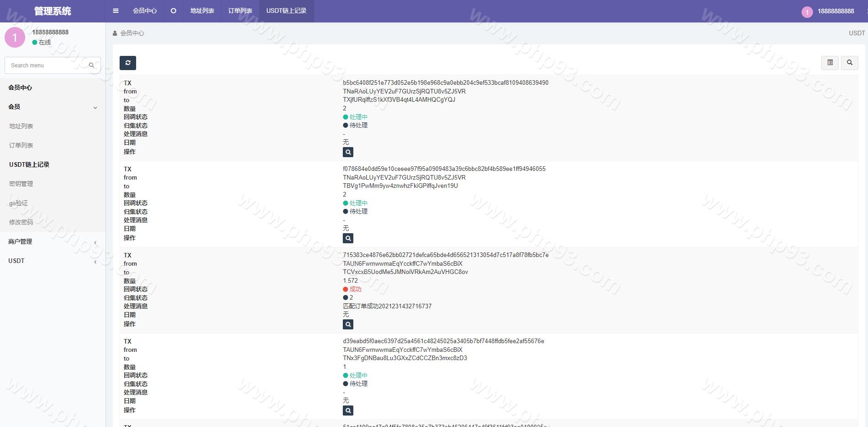Open 修改密码 in the sidebar

tap(21, 222)
